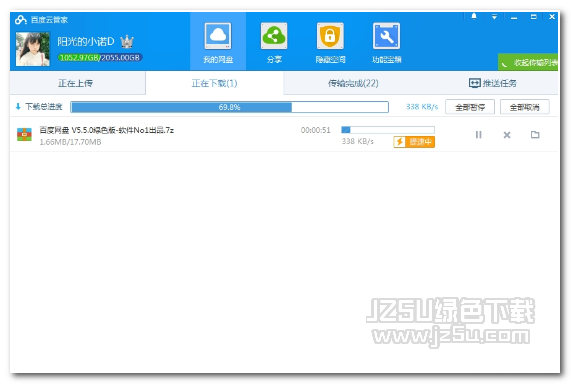Click the overall download progress bar 69.8%
The width and height of the screenshot is (571, 384).
click(x=229, y=107)
